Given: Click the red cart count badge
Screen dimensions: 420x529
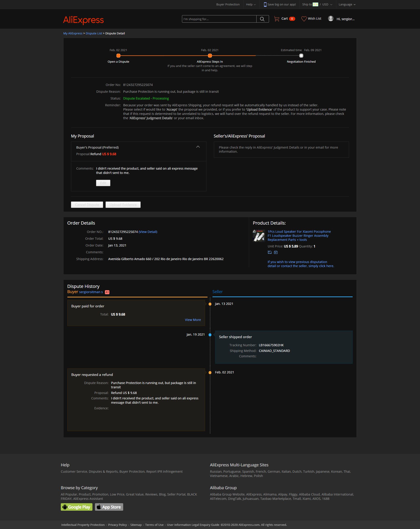Looking at the screenshot, I should pyautogui.click(x=292, y=19).
